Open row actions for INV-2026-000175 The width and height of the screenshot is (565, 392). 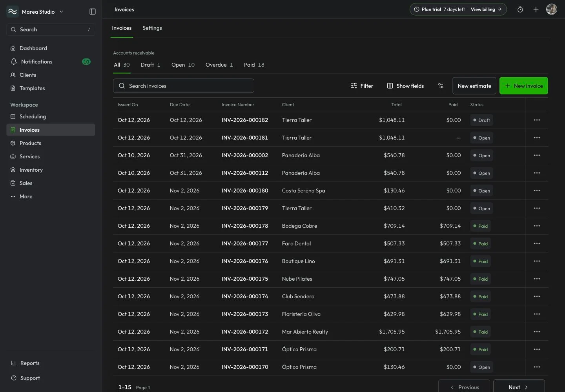pos(537,279)
